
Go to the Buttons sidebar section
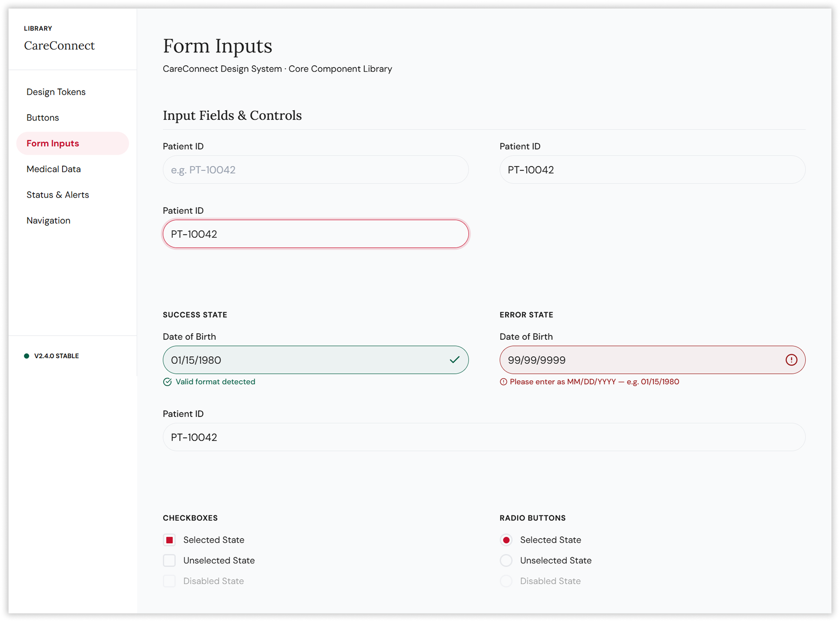coord(43,117)
